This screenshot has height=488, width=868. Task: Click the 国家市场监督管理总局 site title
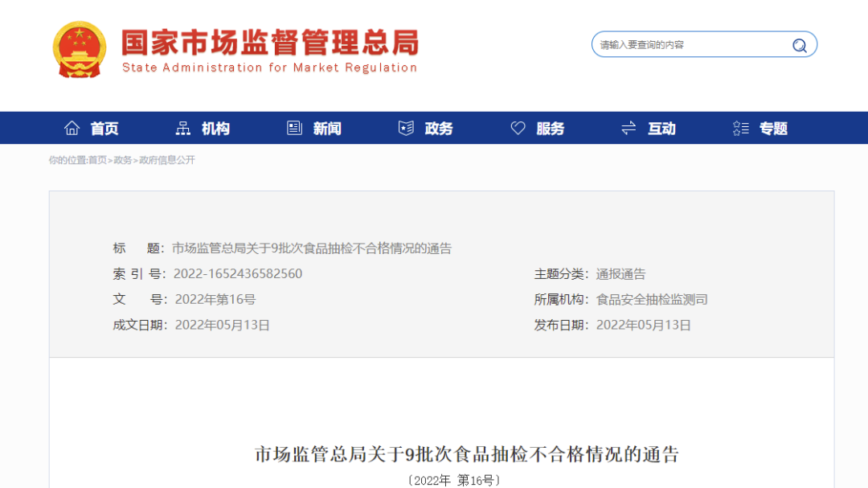pyautogui.click(x=270, y=43)
